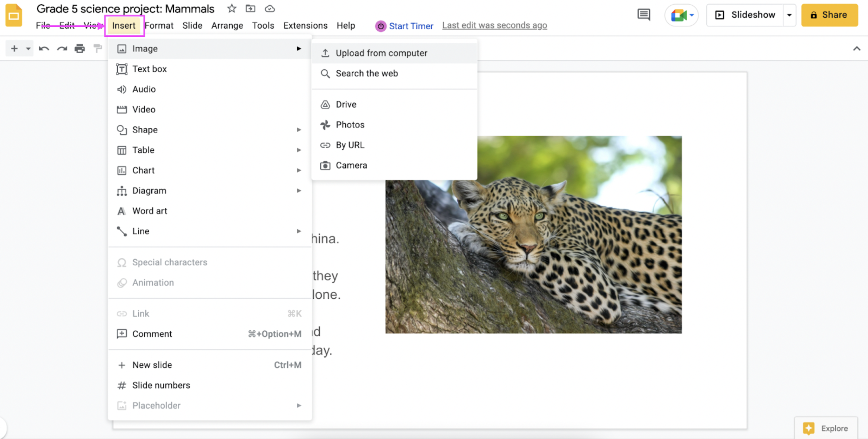This screenshot has width=868, height=439.
Task: Redo the last action
Action: pyautogui.click(x=62, y=49)
